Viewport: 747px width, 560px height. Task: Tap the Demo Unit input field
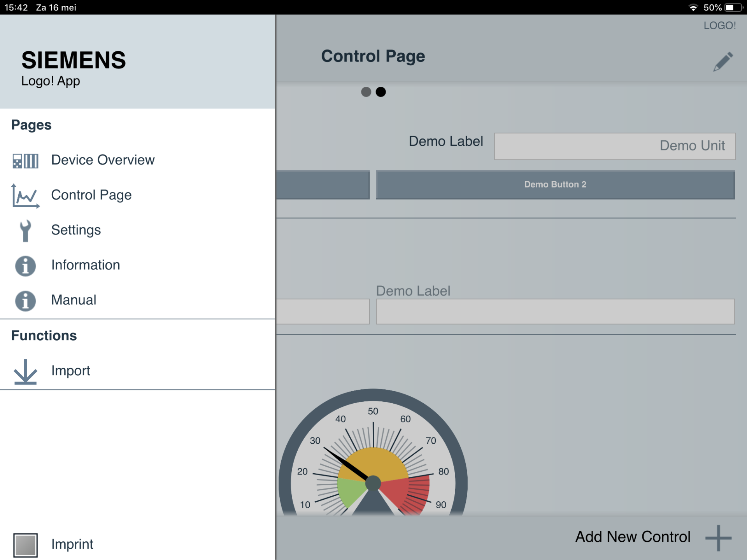tap(615, 146)
